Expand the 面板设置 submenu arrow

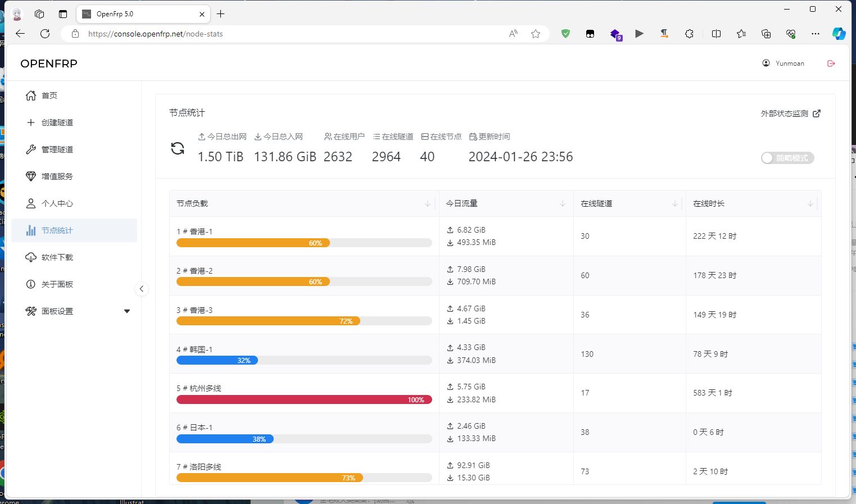coord(127,311)
